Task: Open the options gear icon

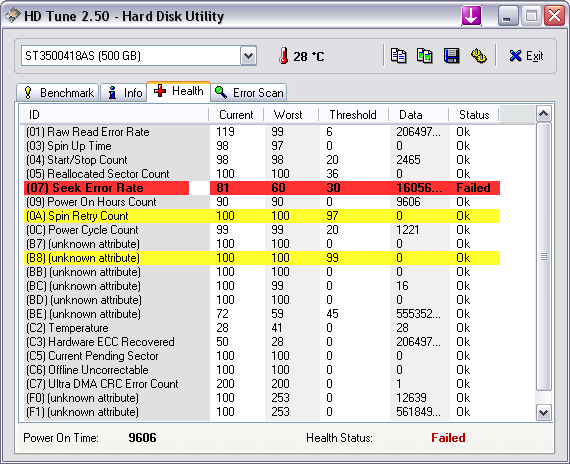Action: tap(479, 56)
